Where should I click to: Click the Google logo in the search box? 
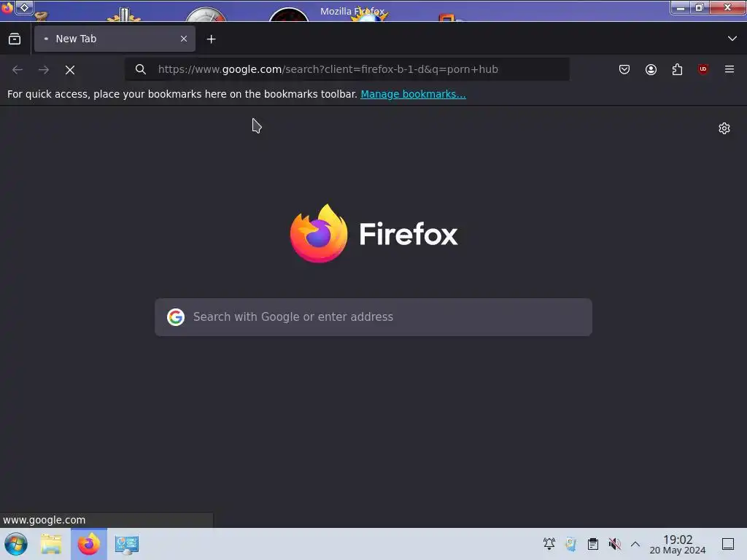pos(176,317)
